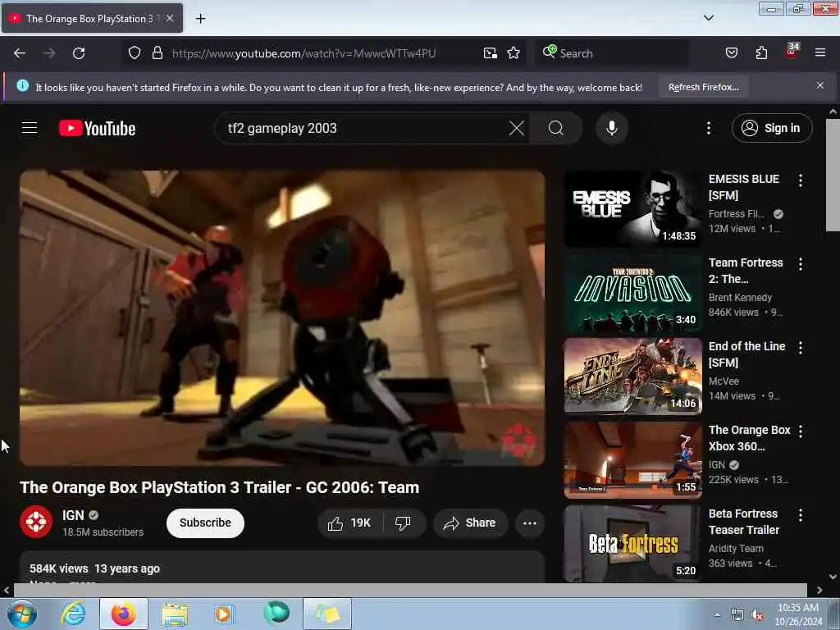Image resolution: width=840 pixels, height=630 pixels.
Task: Open options menu for Team Fortress 2 video
Action: click(x=801, y=264)
